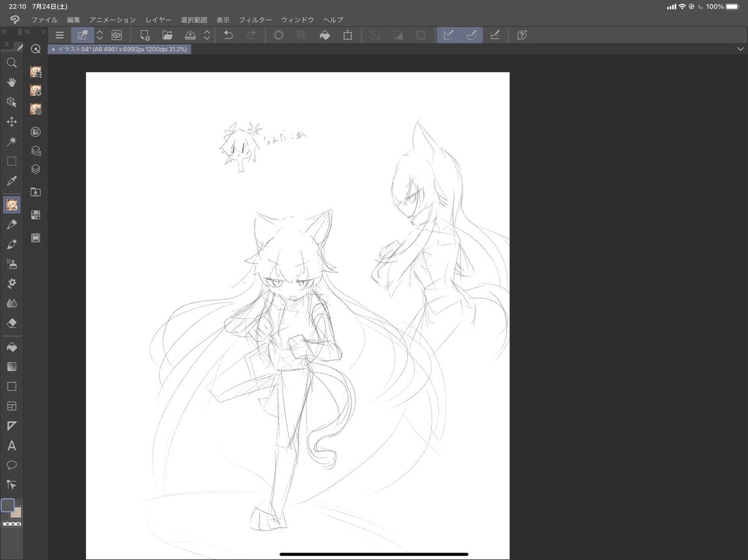748x560 pixels.
Task: Toggle the highlighted touch-edit mode button
Action: [82, 36]
